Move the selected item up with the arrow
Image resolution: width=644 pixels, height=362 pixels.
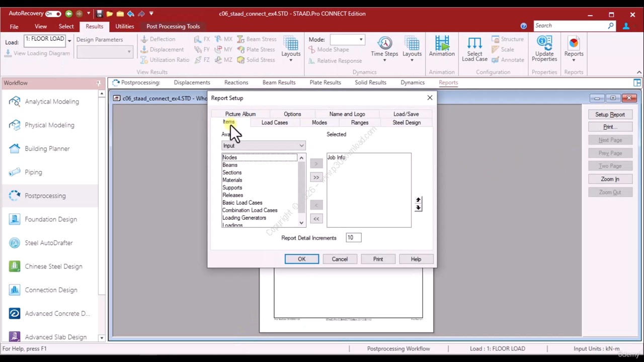(x=418, y=200)
